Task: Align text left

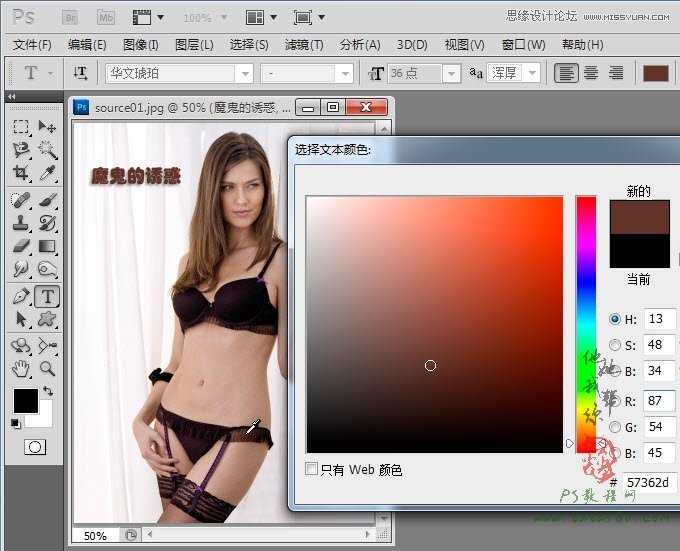Action: coord(566,73)
